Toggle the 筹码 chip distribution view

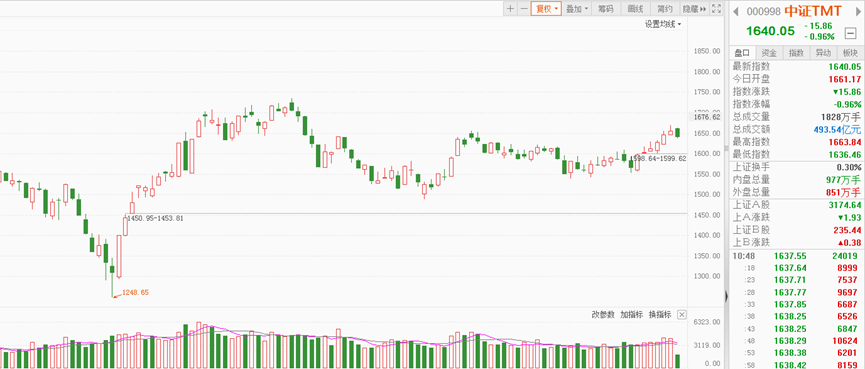click(x=606, y=8)
